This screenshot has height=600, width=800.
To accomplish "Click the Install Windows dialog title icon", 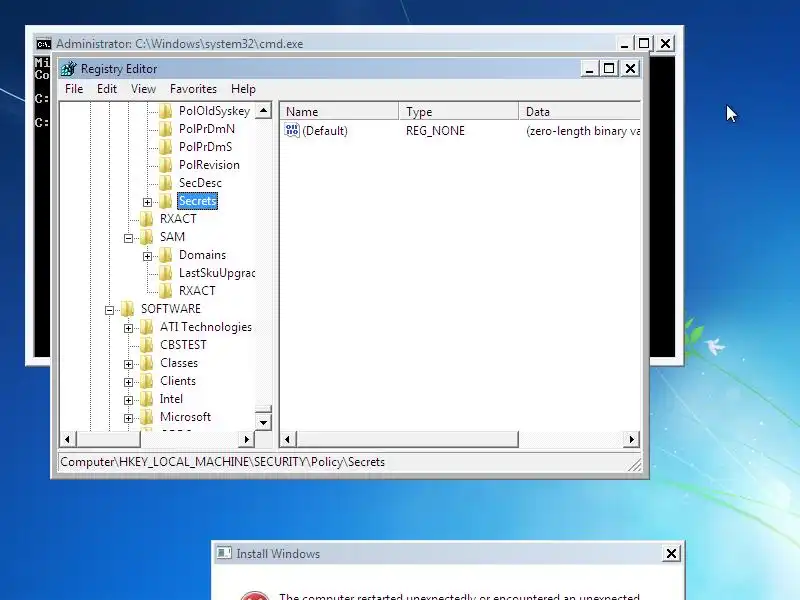I will (223, 553).
